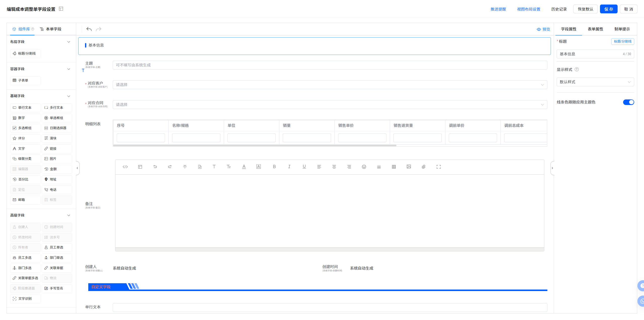The height and width of the screenshot is (320, 644).
Task: Click the blue Save button
Action: (x=608, y=9)
